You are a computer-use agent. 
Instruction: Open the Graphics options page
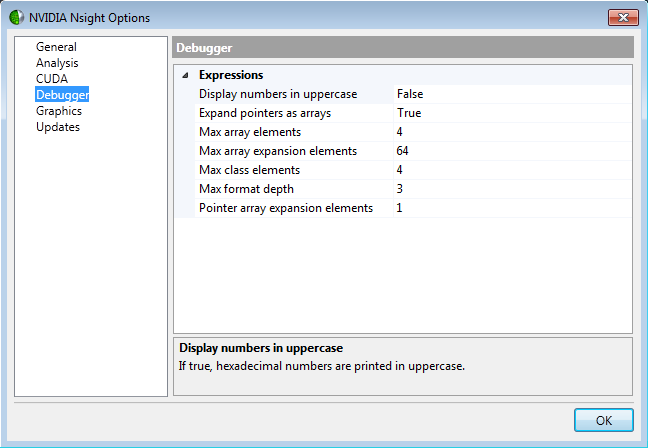[59, 111]
